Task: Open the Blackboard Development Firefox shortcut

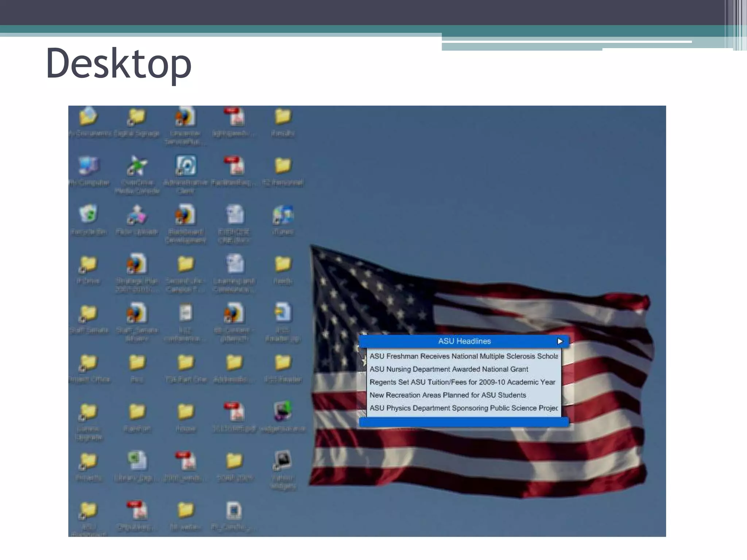Action: click(x=186, y=215)
